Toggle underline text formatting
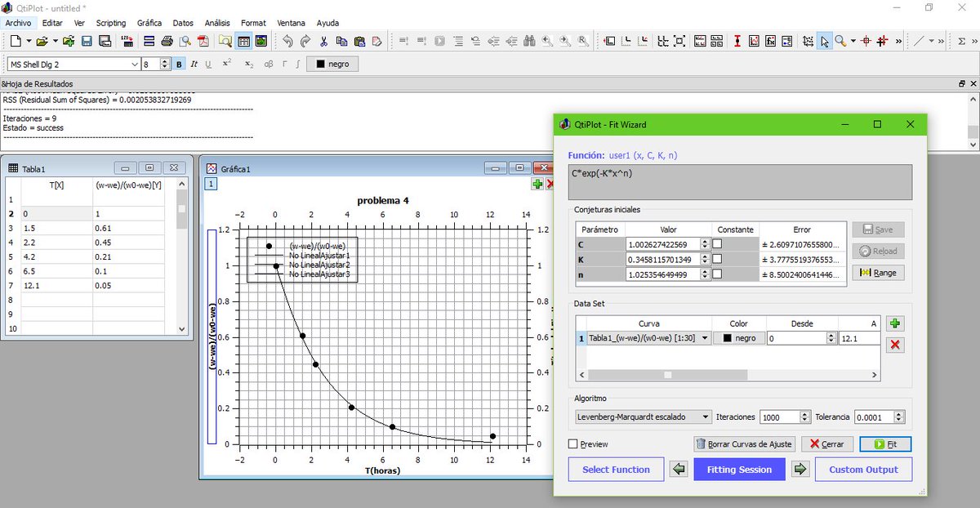 pos(208,64)
